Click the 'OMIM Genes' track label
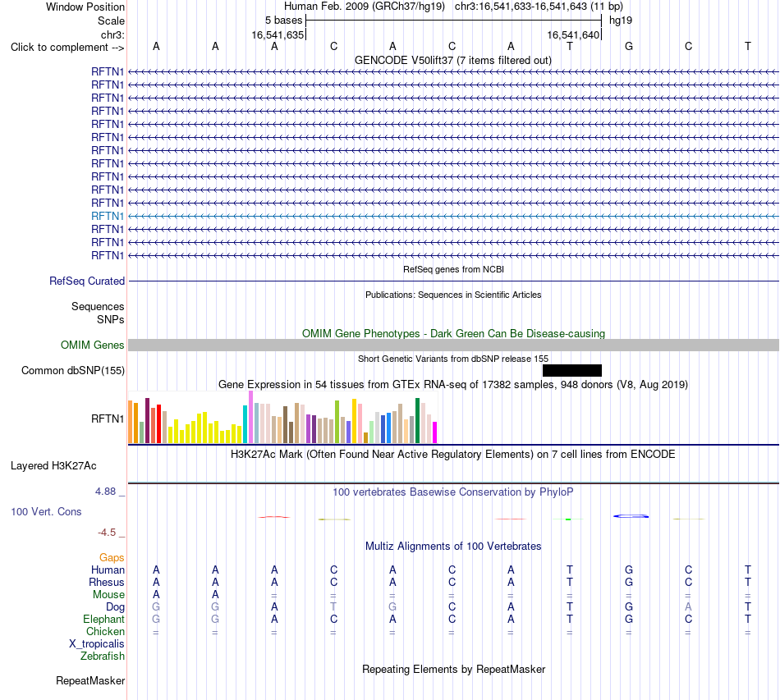Image resolution: width=780 pixels, height=700 pixels. coord(92,345)
